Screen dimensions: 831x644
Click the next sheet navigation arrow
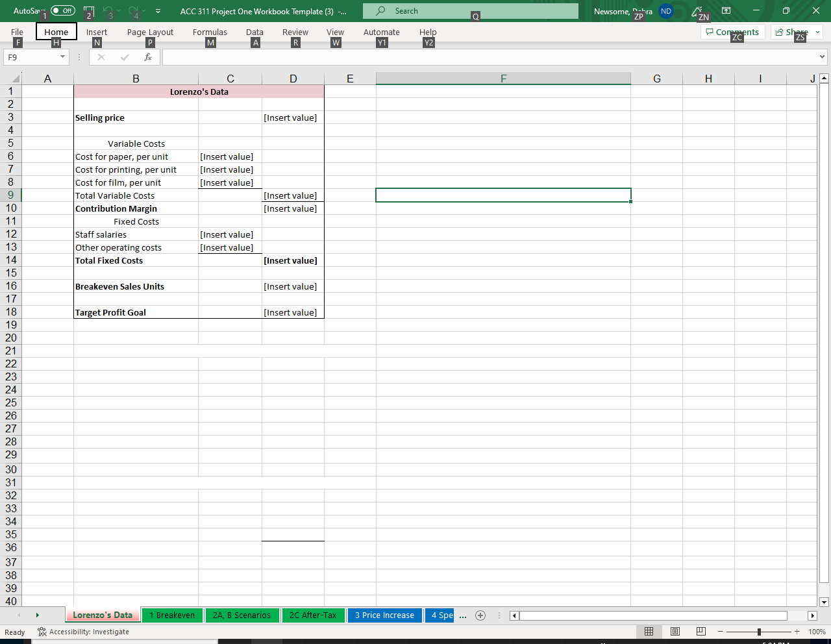37,615
